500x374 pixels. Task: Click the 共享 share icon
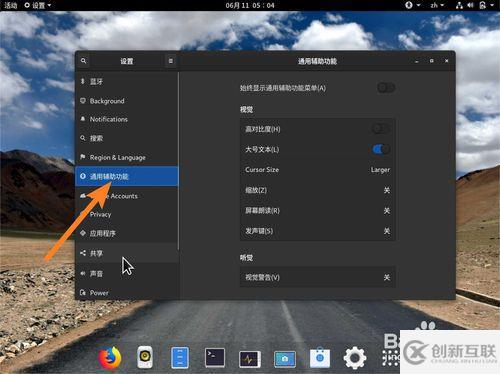tap(83, 253)
